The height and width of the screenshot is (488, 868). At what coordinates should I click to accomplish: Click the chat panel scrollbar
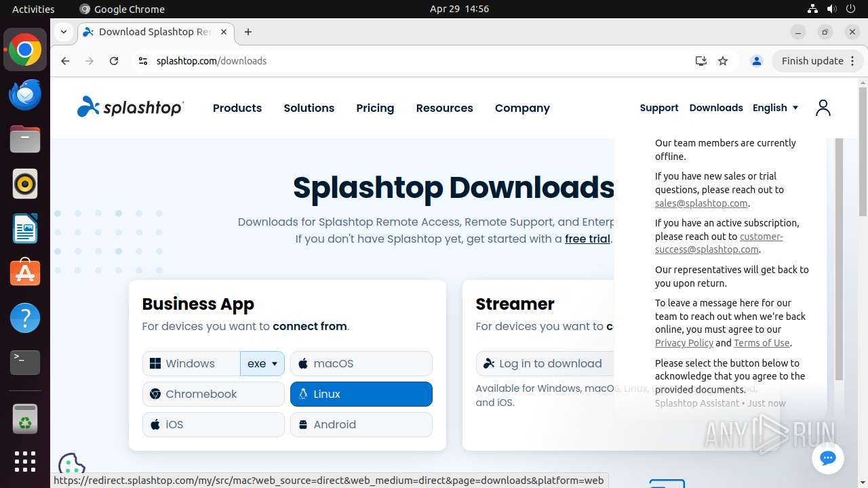pyautogui.click(x=839, y=258)
